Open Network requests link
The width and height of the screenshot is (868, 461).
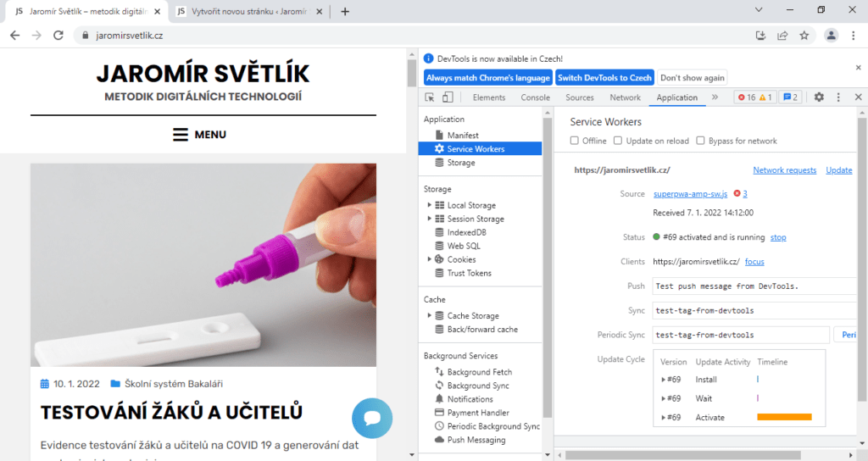point(784,170)
